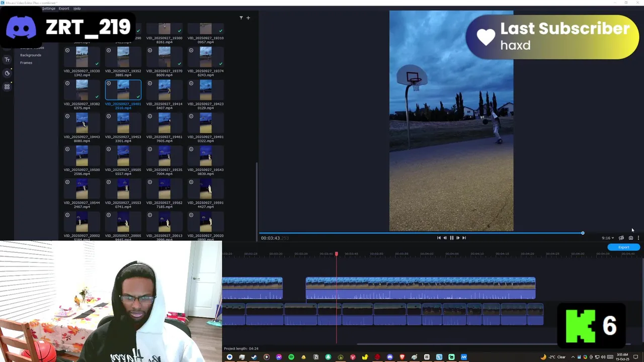Click preview icon on VID_20250927_194145407.mp4 thumbnail
Viewport: 644px width, 362px height.
[150, 83]
